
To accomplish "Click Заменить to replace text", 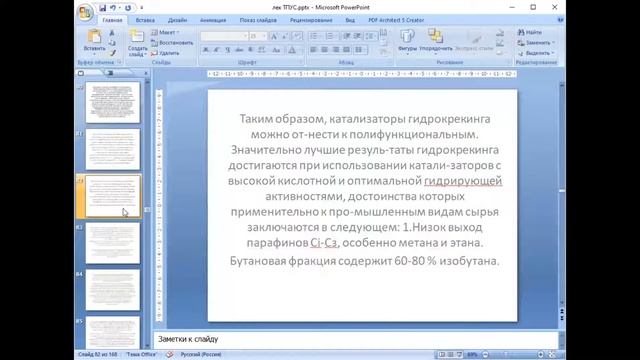I will 536,43.
